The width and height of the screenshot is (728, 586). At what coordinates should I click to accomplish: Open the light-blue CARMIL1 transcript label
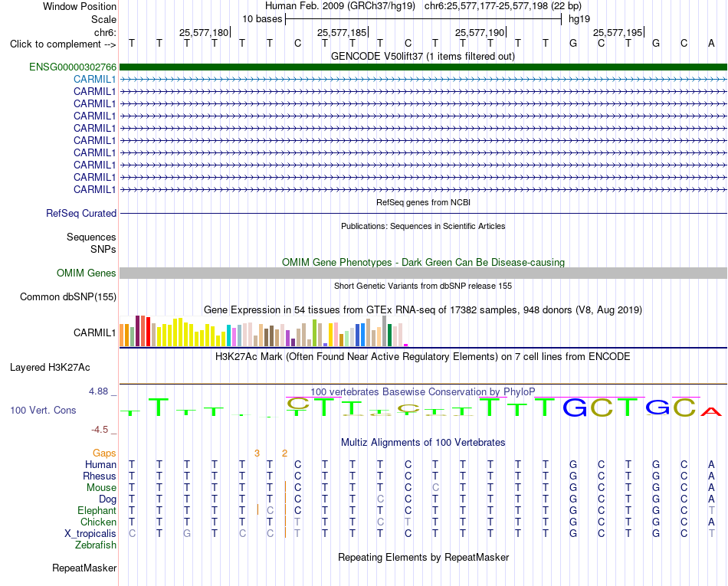pos(95,79)
